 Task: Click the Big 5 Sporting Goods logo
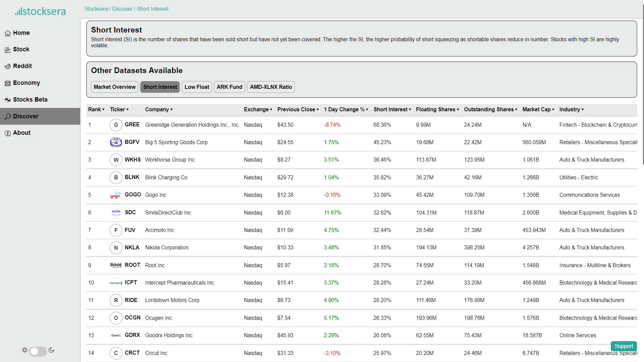[116, 142]
